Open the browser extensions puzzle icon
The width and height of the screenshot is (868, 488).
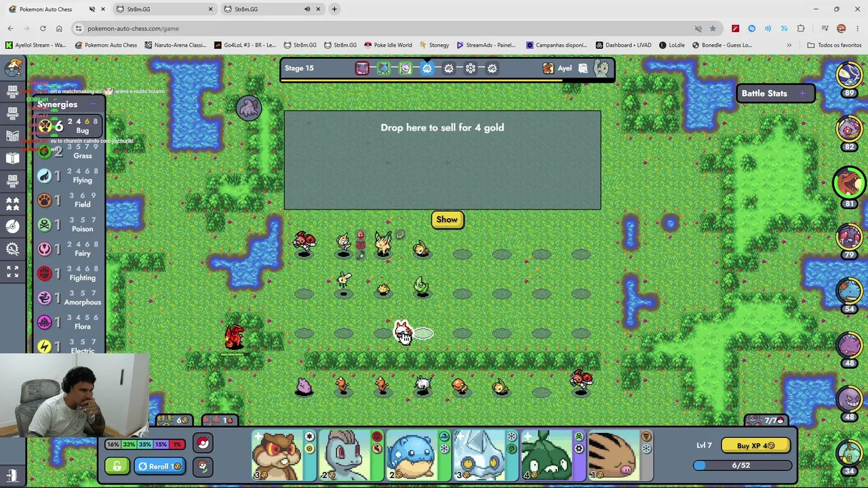[801, 28]
